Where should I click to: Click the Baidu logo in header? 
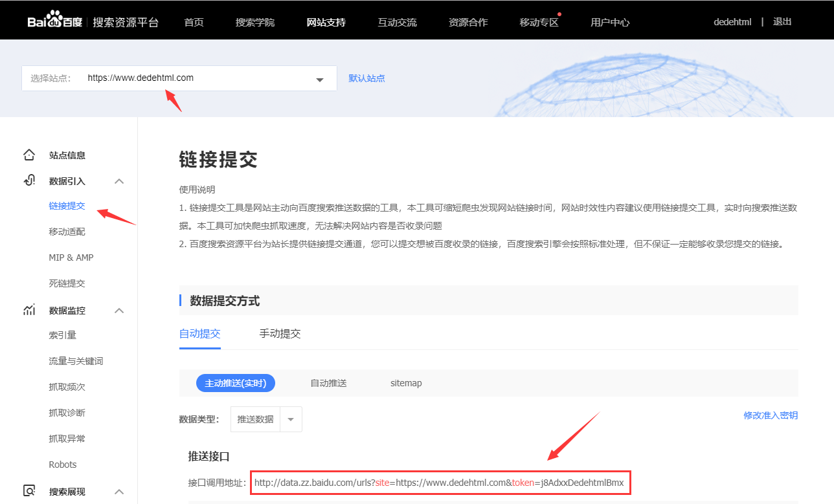click(54, 21)
